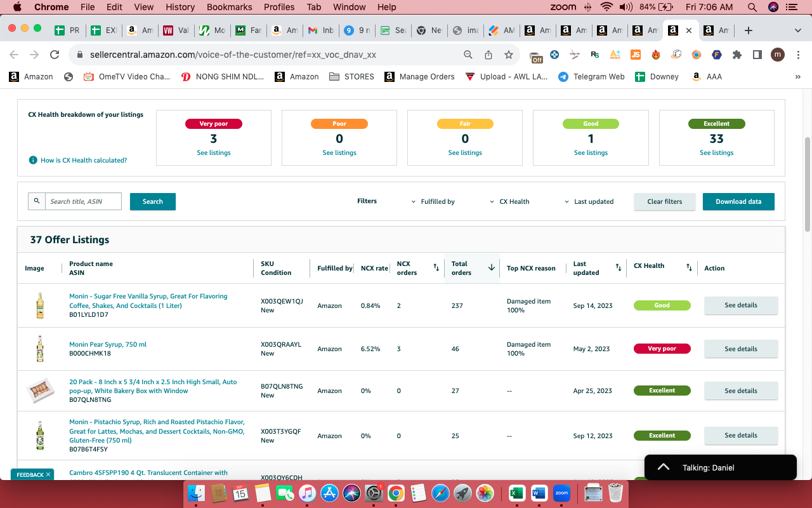Image resolution: width=812 pixels, height=508 pixels.
Task: Toggle Chrome side panel icon
Action: pyautogui.click(x=757, y=55)
